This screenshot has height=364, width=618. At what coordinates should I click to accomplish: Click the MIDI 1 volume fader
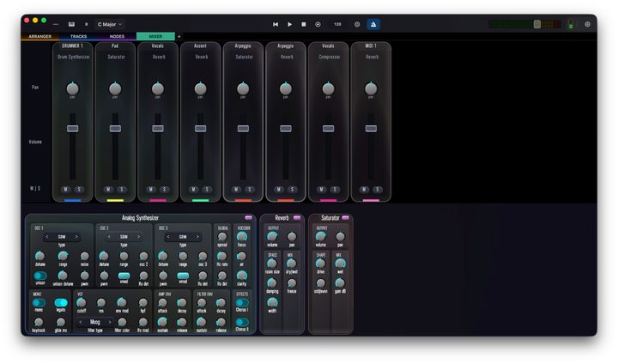click(x=371, y=129)
